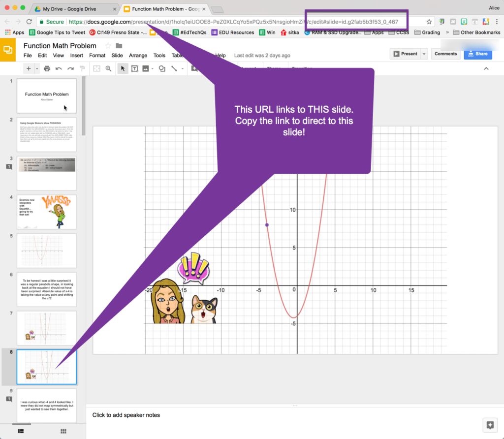This screenshot has width=504, height=439.
Task: Collapse the menus with the chevron up icon
Action: 486,68
